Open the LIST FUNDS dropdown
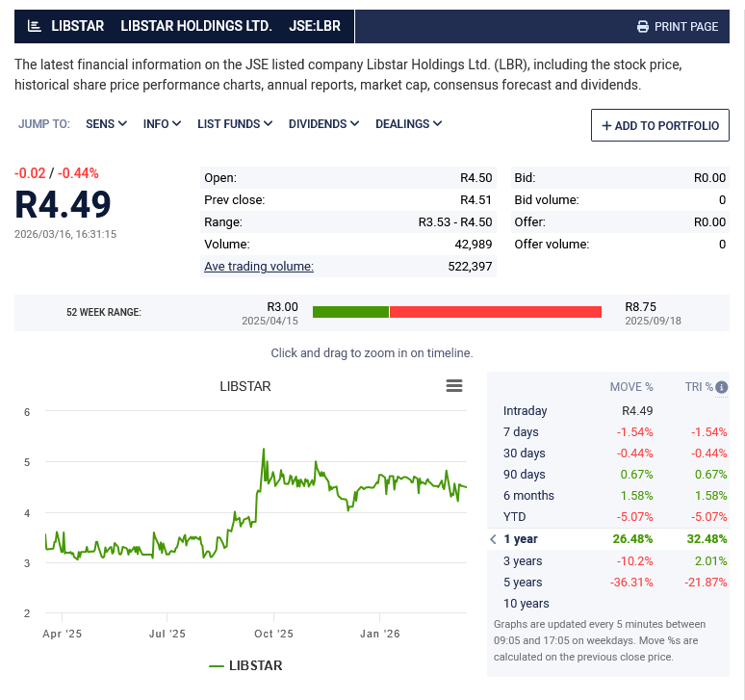The height and width of the screenshot is (700, 745). point(235,124)
